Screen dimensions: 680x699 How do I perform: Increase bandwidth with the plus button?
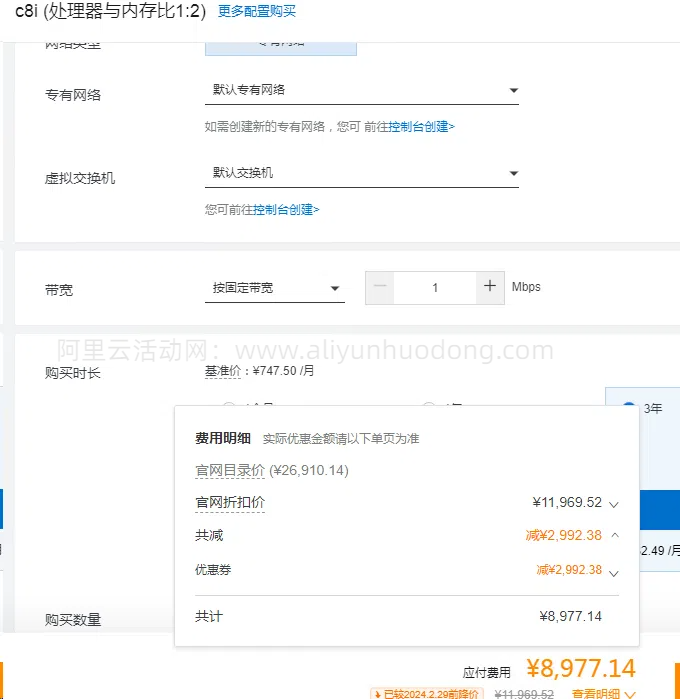(489, 287)
